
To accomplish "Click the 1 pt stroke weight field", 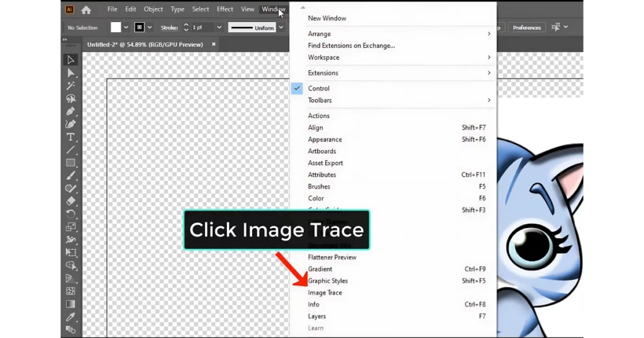I will [x=203, y=28].
